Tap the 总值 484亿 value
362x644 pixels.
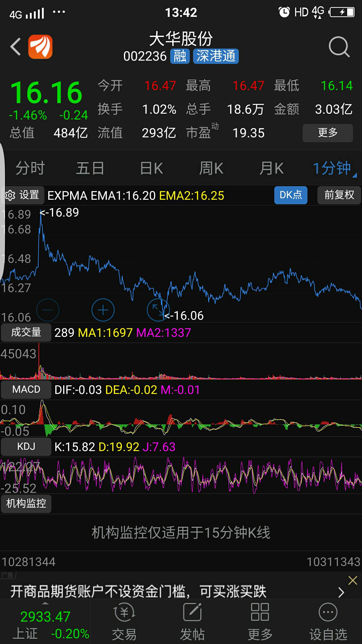[x=71, y=133]
